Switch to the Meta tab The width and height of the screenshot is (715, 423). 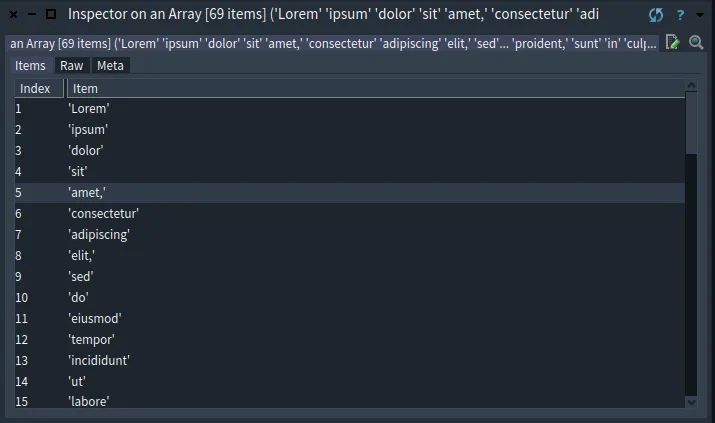pyautogui.click(x=110, y=65)
